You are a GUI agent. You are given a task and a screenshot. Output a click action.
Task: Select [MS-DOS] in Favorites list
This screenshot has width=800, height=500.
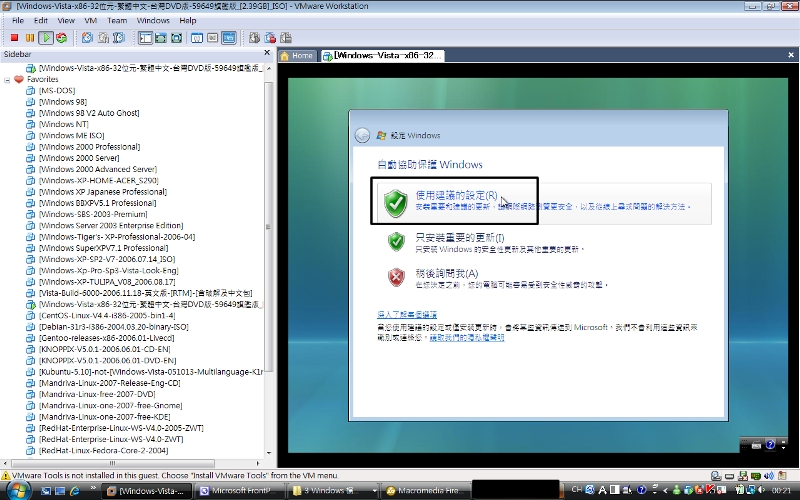coord(57,90)
